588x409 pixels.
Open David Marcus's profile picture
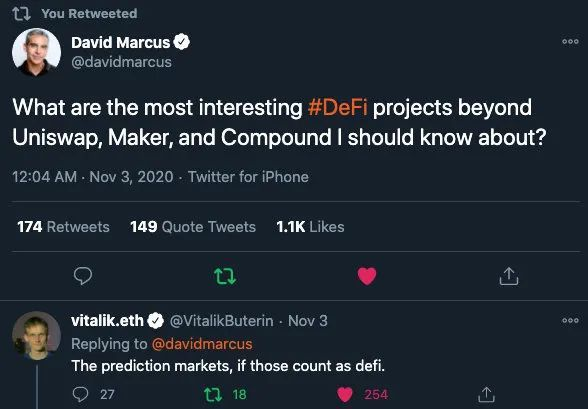(x=36, y=52)
